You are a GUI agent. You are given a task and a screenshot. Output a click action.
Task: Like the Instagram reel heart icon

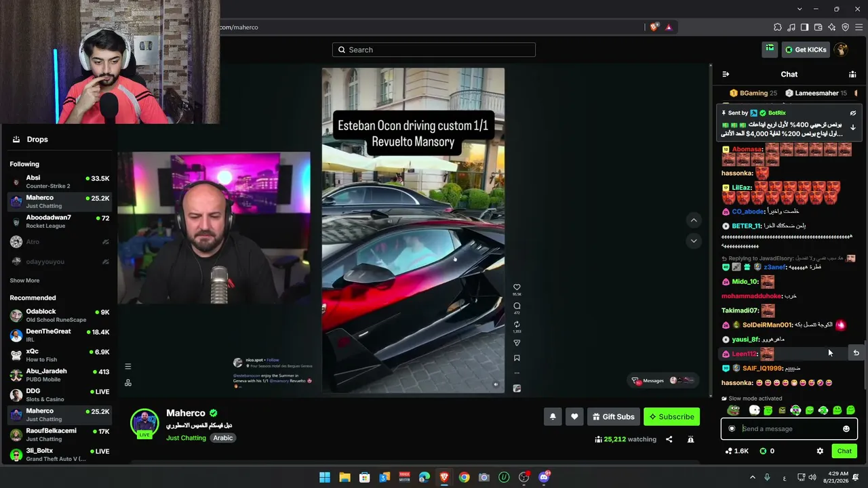click(x=517, y=287)
